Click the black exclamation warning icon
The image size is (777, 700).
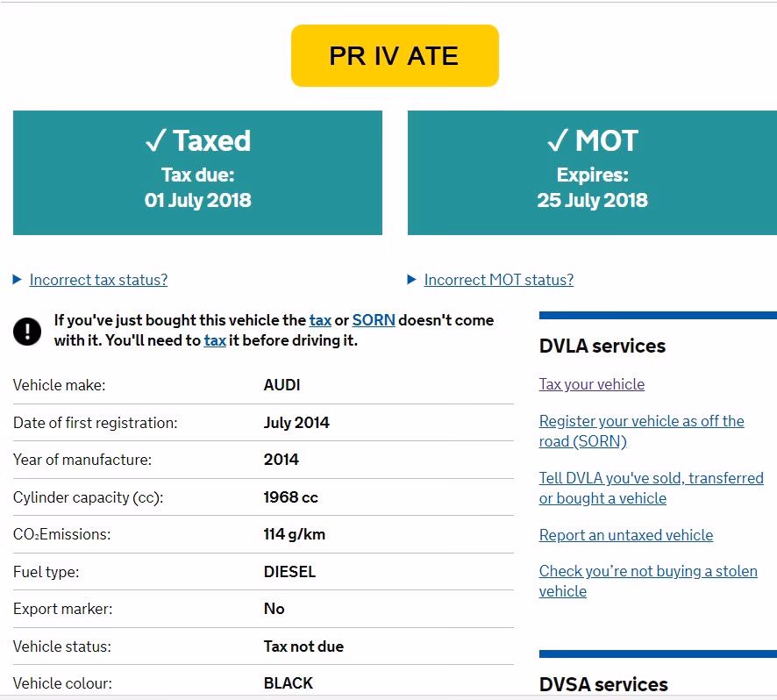[x=27, y=331]
